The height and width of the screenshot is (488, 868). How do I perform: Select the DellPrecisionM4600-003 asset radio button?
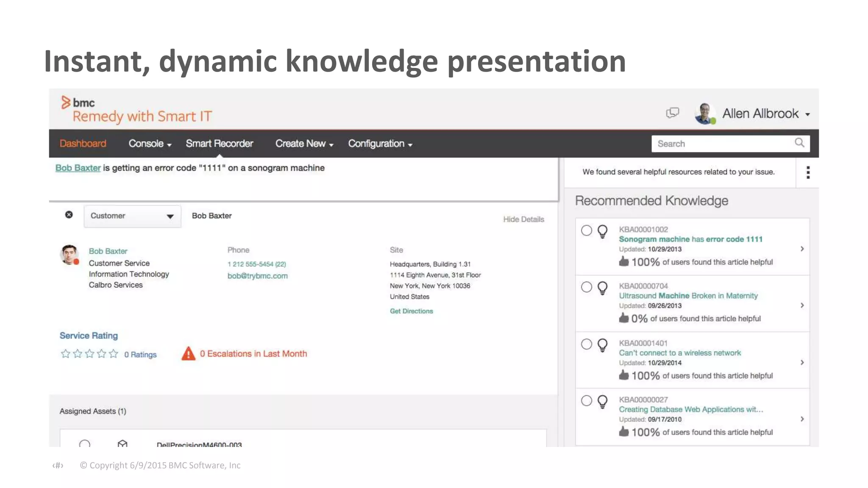(x=85, y=444)
